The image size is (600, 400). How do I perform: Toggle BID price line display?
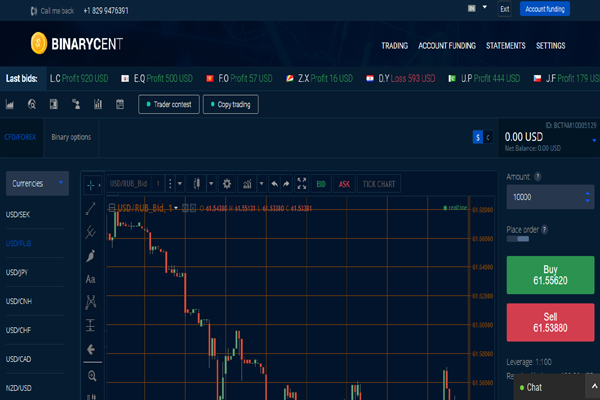click(321, 184)
